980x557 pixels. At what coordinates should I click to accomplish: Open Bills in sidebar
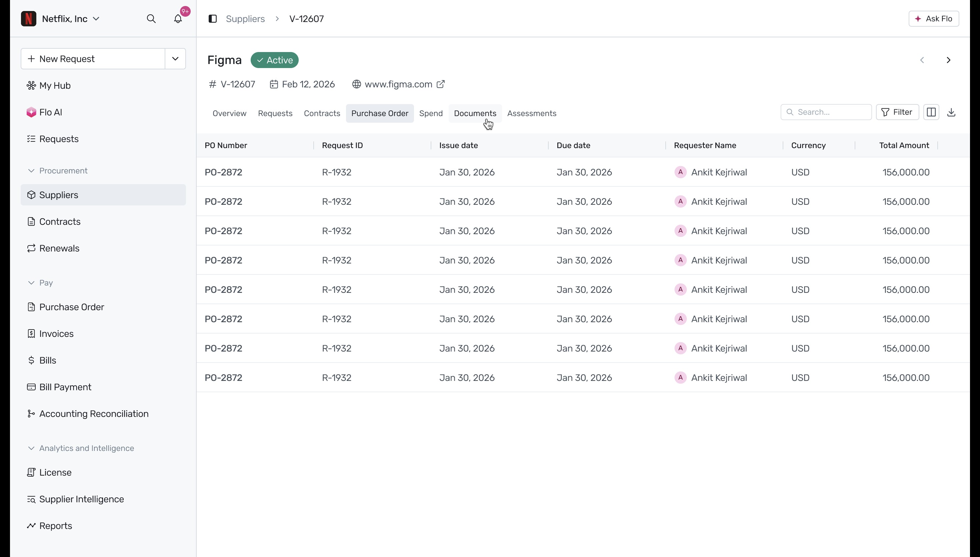103,360
